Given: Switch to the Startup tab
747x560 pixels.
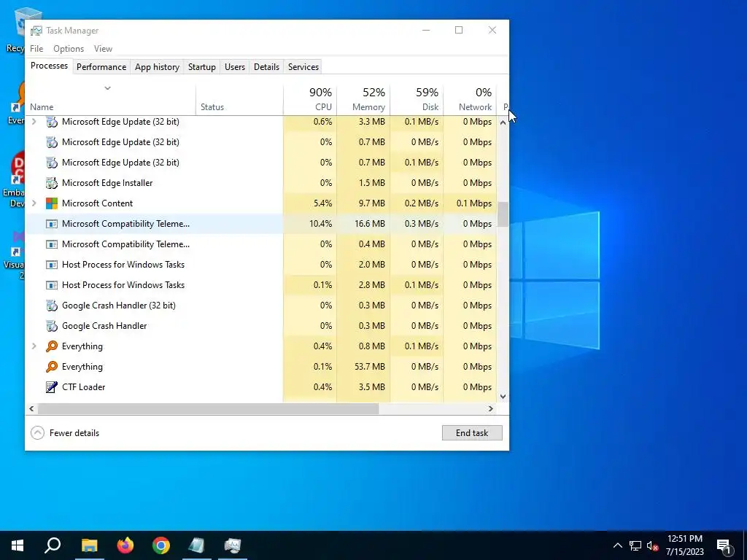Looking at the screenshot, I should [202, 67].
